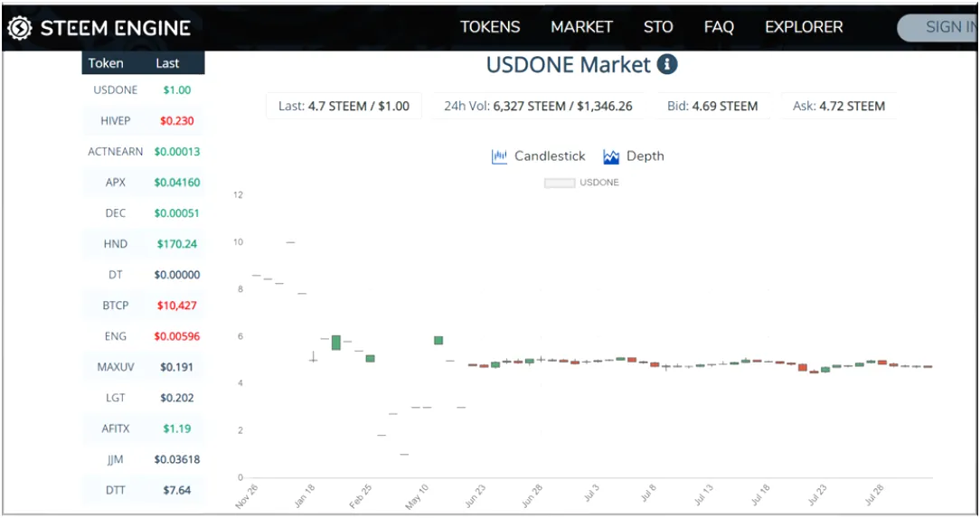Select the AFITX token row

143,429
